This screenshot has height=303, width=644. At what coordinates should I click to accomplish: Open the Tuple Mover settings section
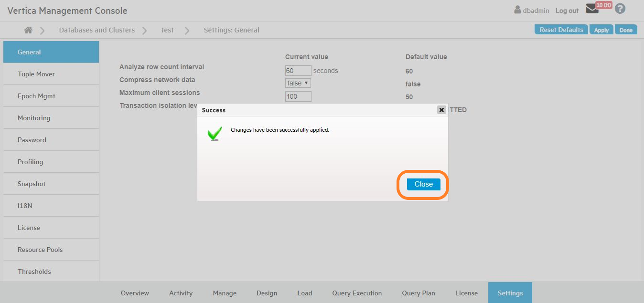point(36,74)
